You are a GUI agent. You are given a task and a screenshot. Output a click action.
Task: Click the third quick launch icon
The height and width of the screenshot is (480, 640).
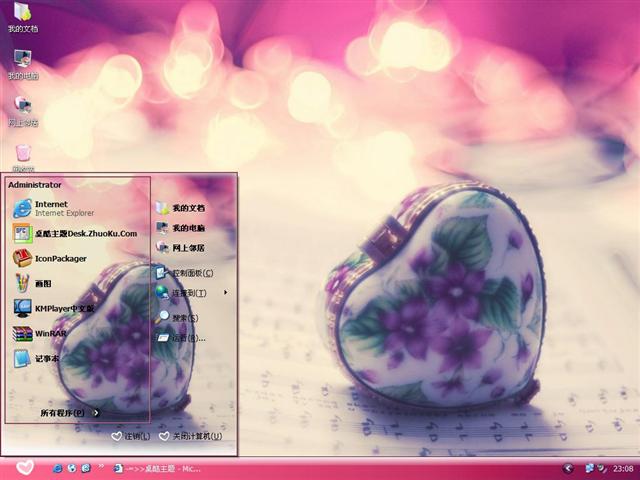(86, 469)
